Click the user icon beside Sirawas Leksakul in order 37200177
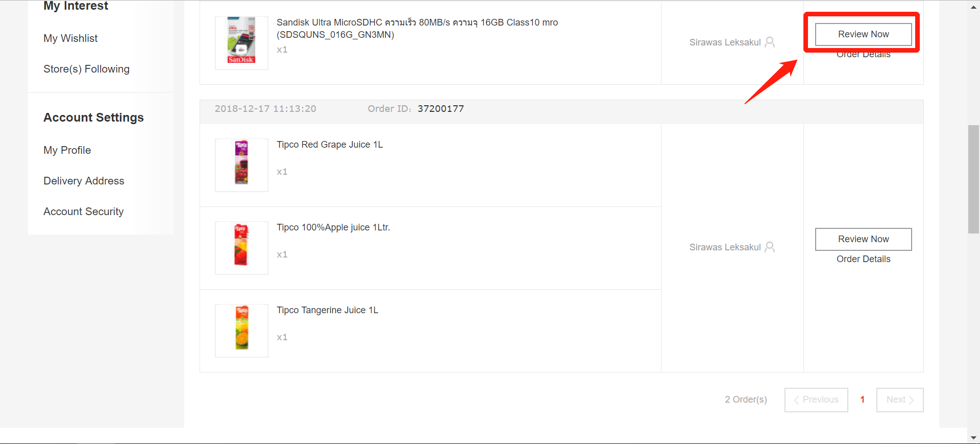980x444 pixels. pos(770,247)
